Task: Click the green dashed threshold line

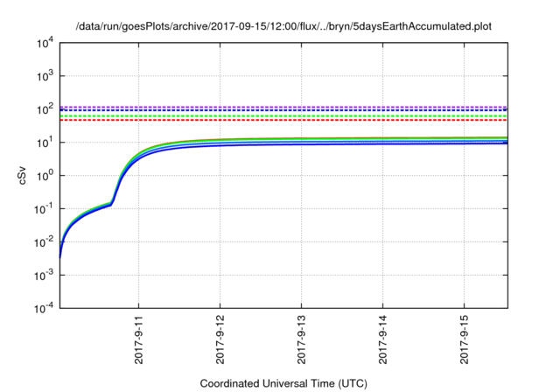Action: (283, 116)
